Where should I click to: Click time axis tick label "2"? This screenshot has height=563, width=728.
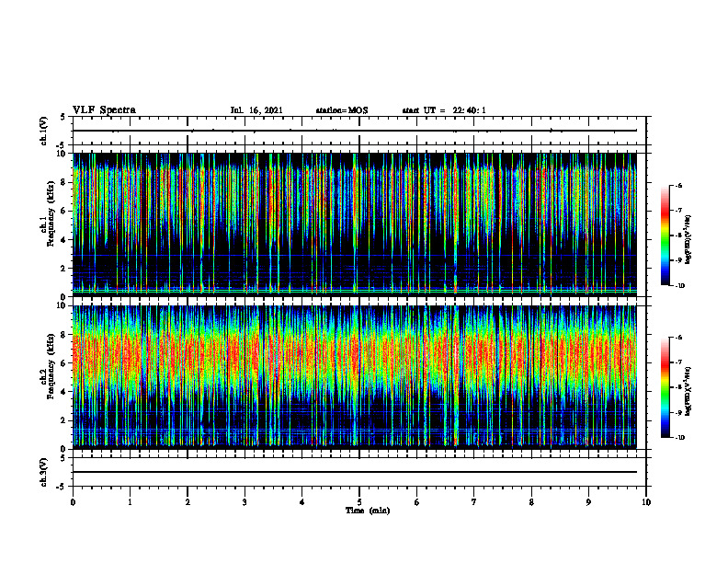188,502
